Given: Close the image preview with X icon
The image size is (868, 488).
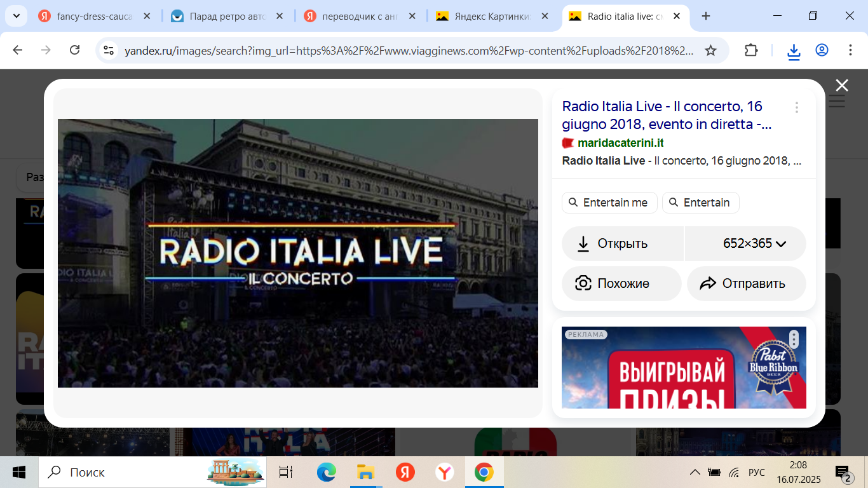Looking at the screenshot, I should [841, 85].
